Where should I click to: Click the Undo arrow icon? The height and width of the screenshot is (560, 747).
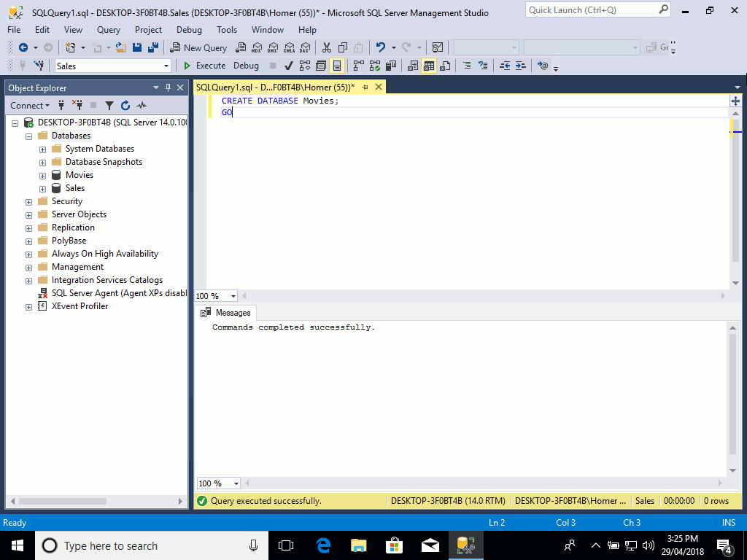pos(381,47)
